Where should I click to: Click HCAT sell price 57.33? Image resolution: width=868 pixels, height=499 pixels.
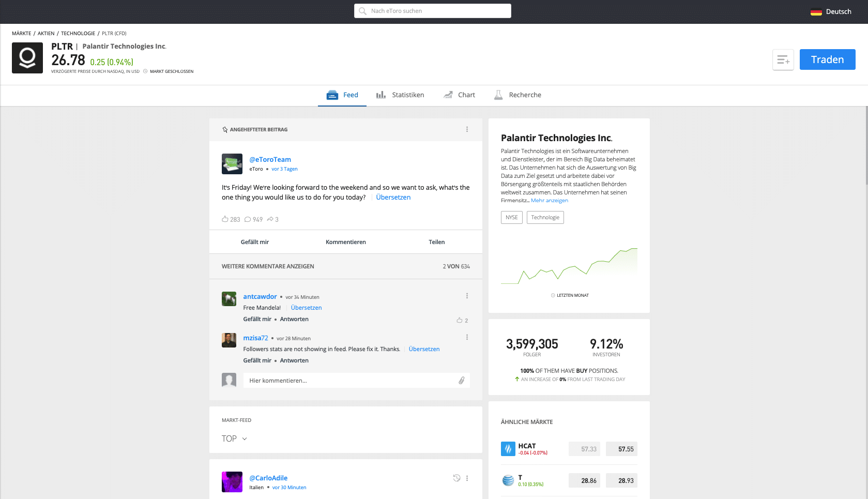[585, 449]
